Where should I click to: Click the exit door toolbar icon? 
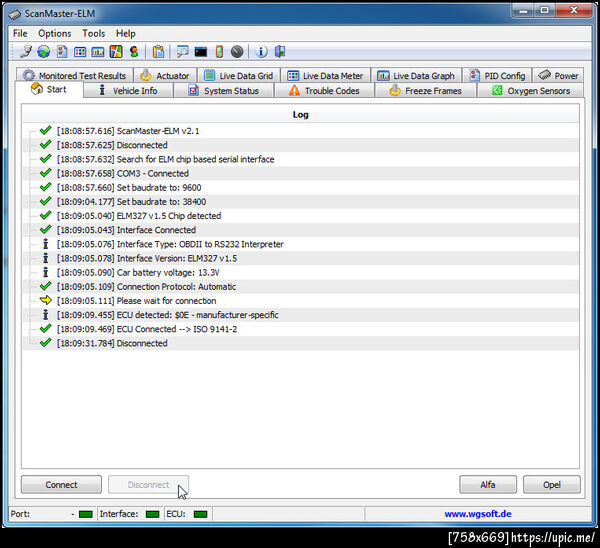(280, 51)
